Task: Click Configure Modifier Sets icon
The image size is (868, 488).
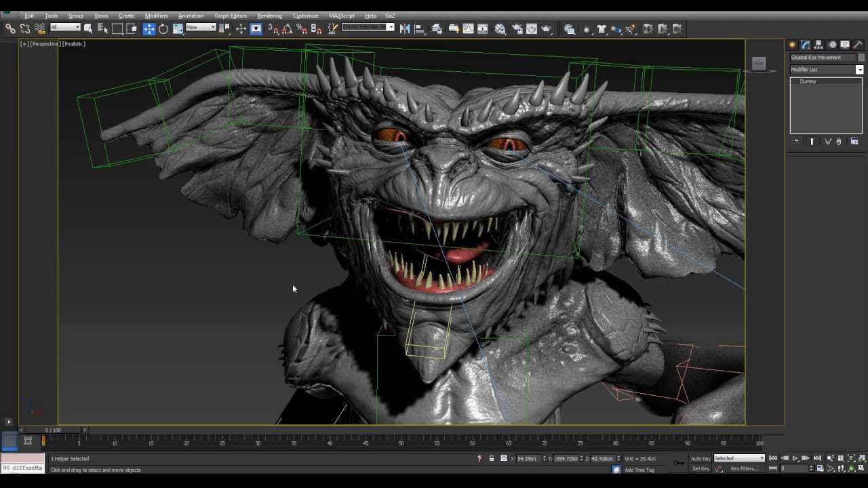Action: click(x=854, y=142)
